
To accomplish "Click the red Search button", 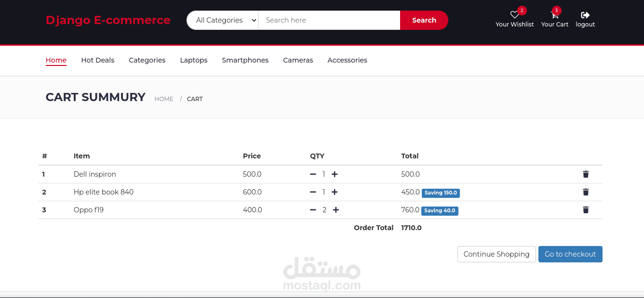I will tap(424, 20).
